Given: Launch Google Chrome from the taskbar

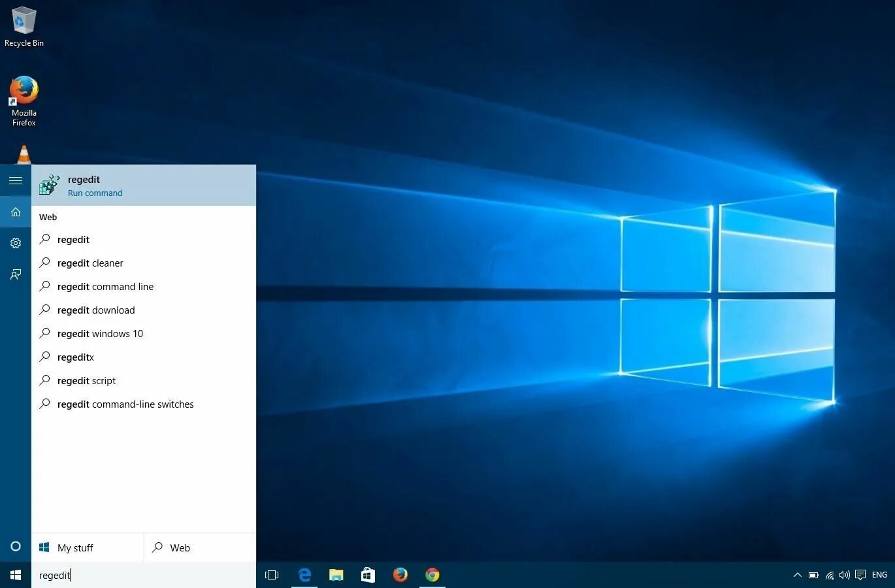Looking at the screenshot, I should (x=432, y=575).
